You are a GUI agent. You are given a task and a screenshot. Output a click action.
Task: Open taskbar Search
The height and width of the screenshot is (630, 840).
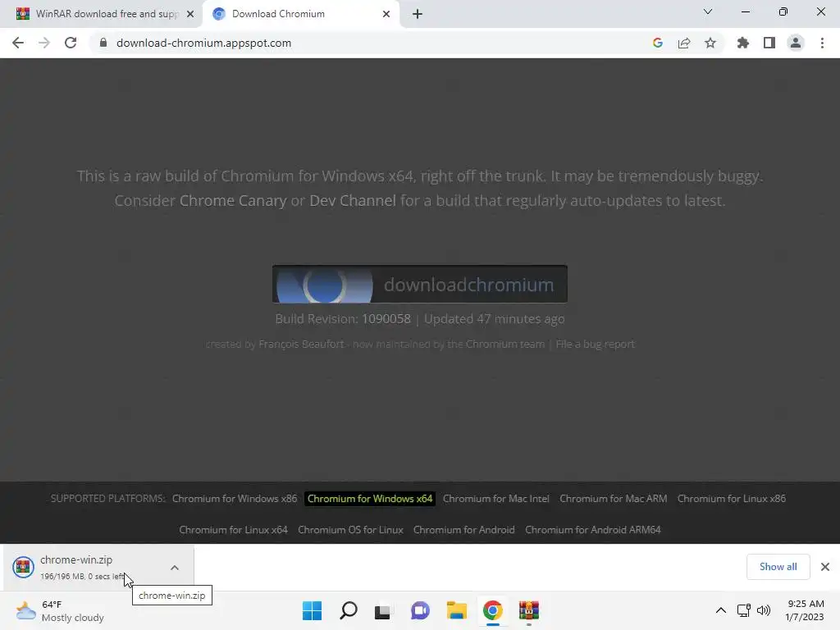[x=349, y=610]
